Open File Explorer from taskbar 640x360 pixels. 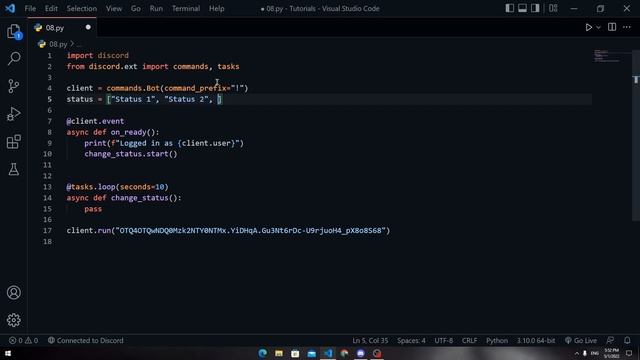279,353
